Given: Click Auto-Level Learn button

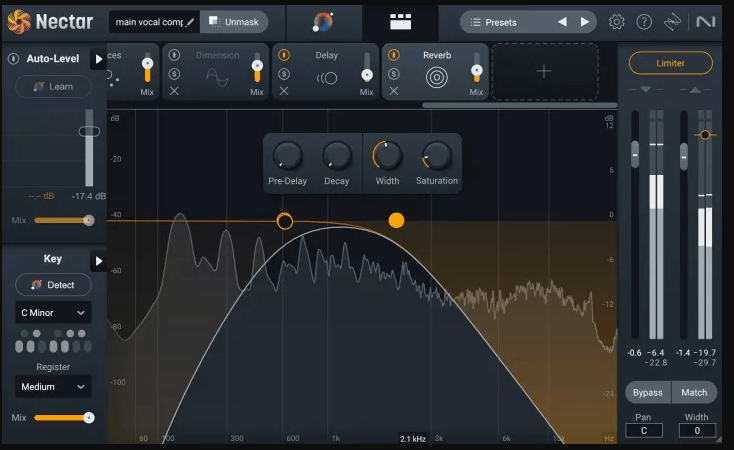Looking at the screenshot, I should tap(53, 87).
